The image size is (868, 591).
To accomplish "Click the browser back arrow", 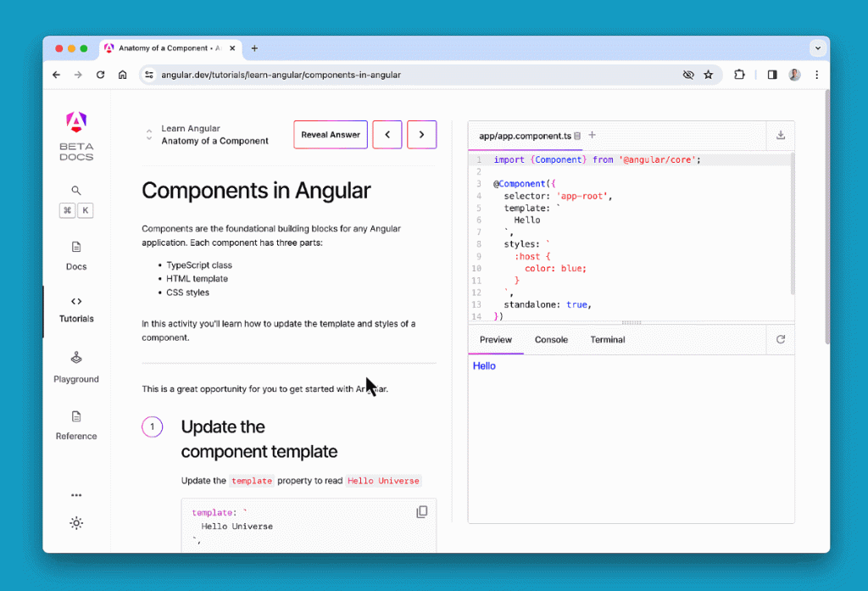I will (57, 75).
